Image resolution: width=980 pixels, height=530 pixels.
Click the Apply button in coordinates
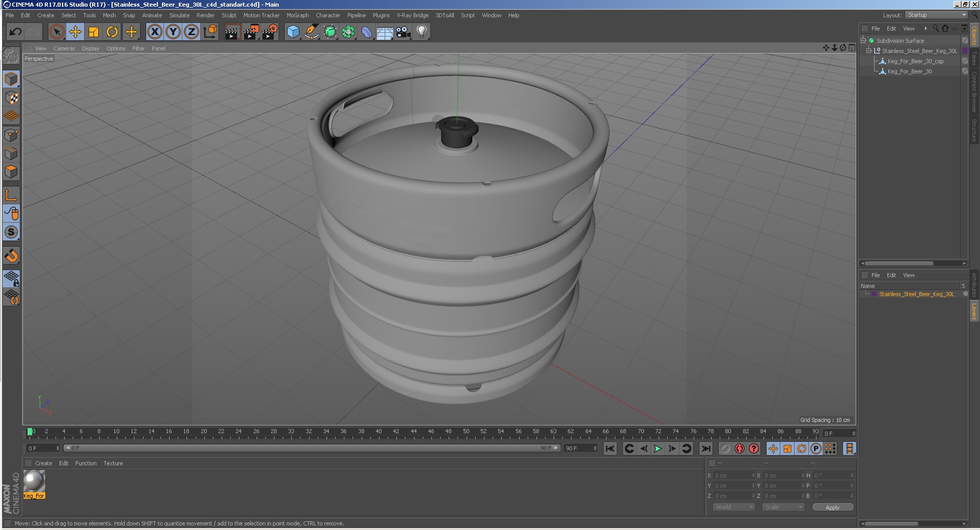pyautogui.click(x=832, y=507)
